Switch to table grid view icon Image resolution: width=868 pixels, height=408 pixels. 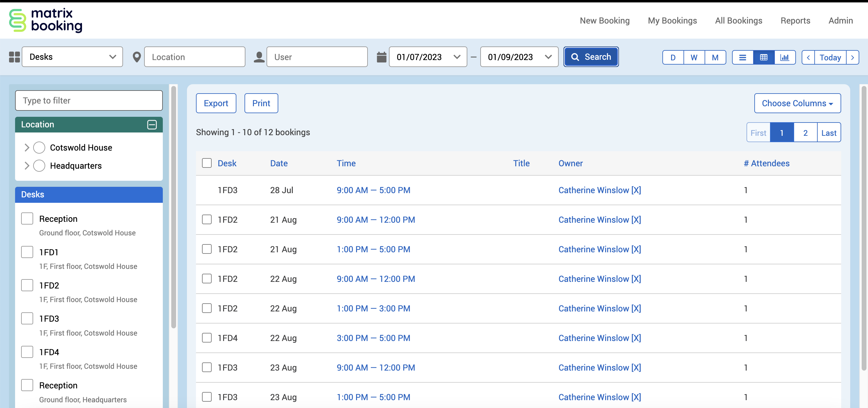click(764, 57)
